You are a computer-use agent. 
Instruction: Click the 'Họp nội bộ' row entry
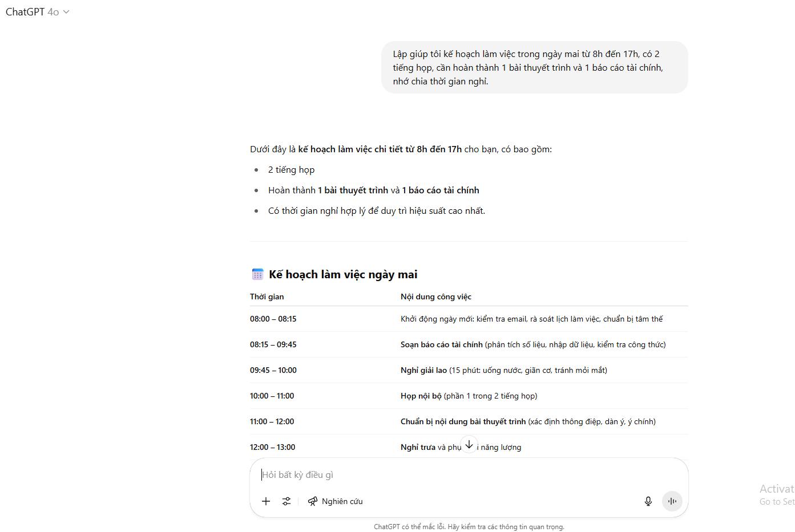(421, 396)
